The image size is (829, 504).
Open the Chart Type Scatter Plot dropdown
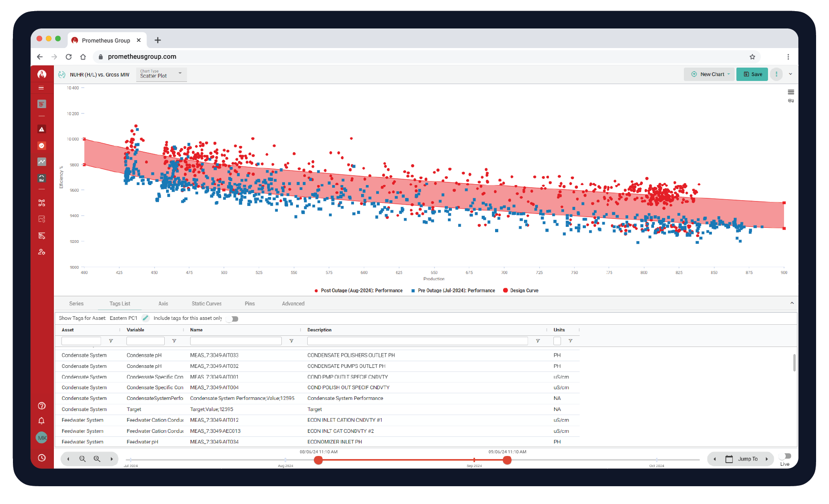click(x=180, y=74)
